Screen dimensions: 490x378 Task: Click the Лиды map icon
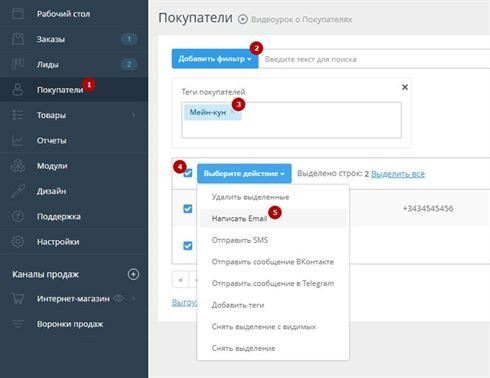point(18,64)
